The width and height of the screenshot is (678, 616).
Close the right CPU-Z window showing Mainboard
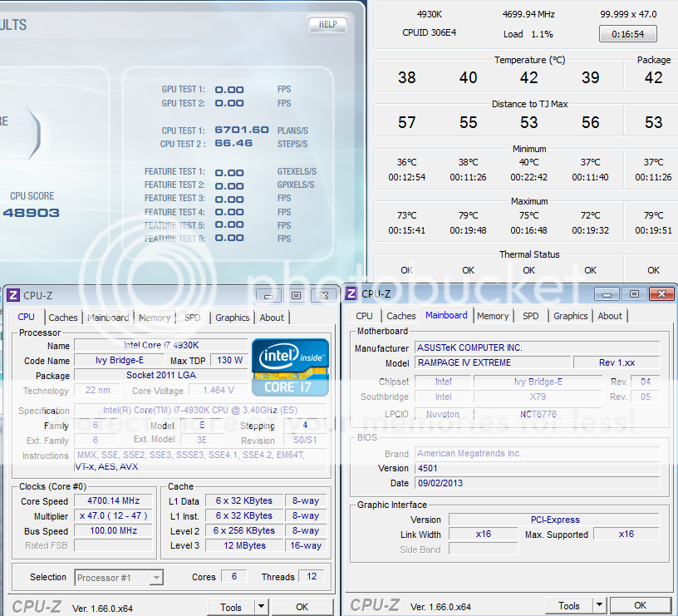(661, 293)
